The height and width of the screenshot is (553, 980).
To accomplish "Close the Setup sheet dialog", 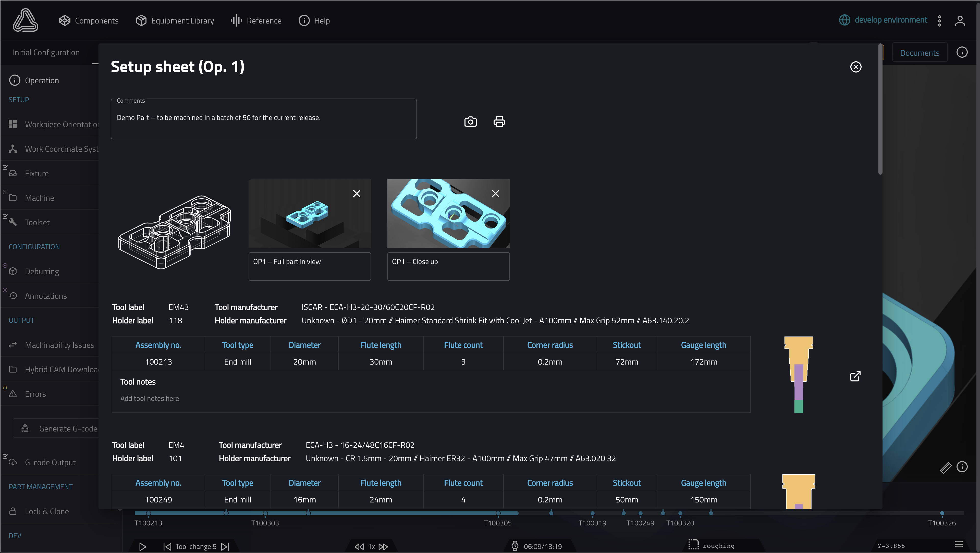I will point(856,67).
